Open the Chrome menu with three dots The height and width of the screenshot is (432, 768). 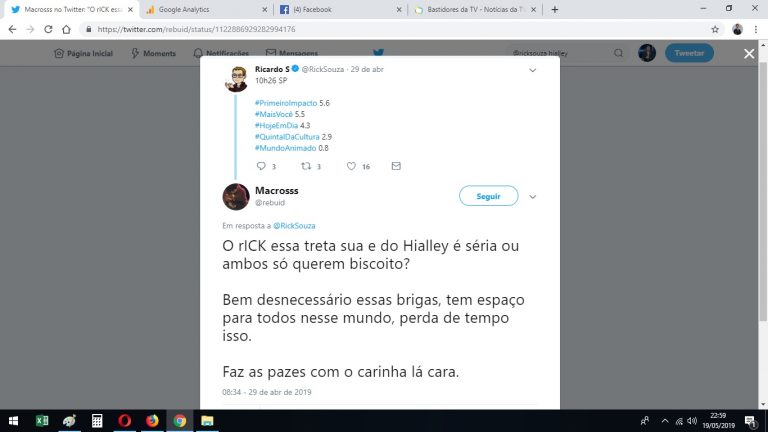coord(756,29)
